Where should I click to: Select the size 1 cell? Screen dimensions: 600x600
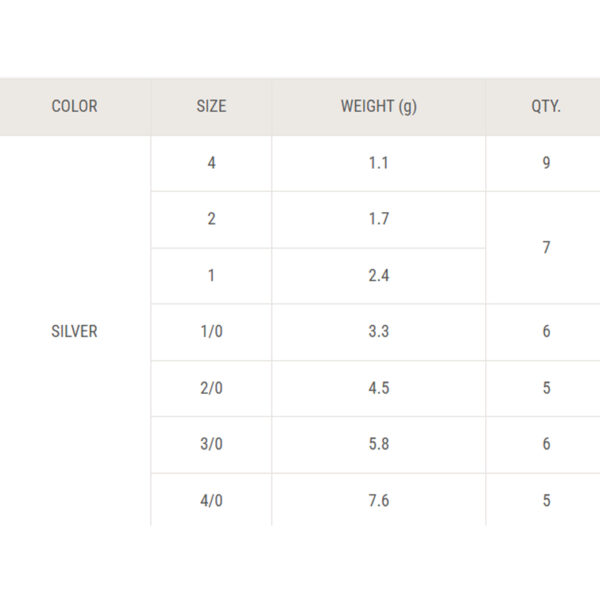click(211, 276)
